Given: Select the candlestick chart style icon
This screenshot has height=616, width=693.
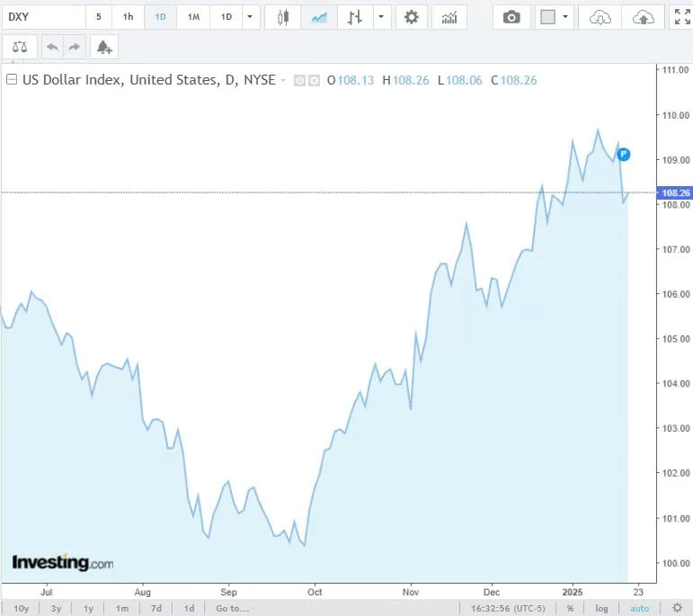Looking at the screenshot, I should point(284,17).
